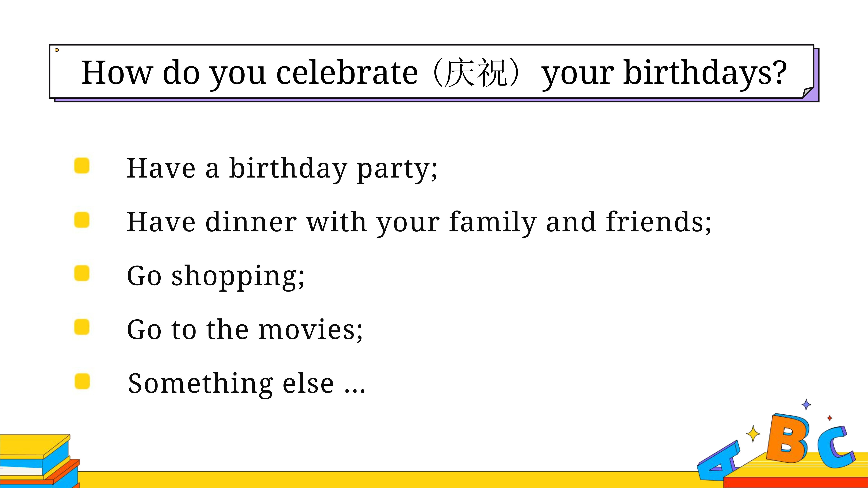
Task: Click the bullet beside Go to the movies
Action: (x=82, y=327)
